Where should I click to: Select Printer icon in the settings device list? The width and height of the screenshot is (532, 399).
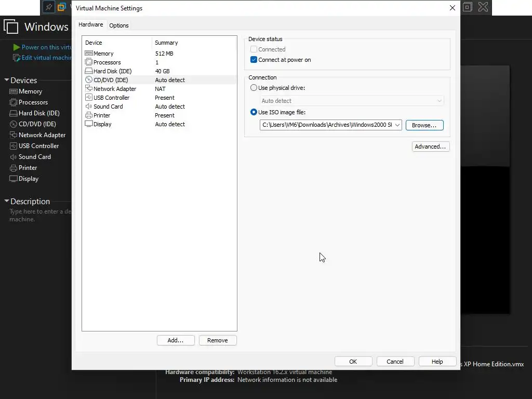click(x=88, y=115)
